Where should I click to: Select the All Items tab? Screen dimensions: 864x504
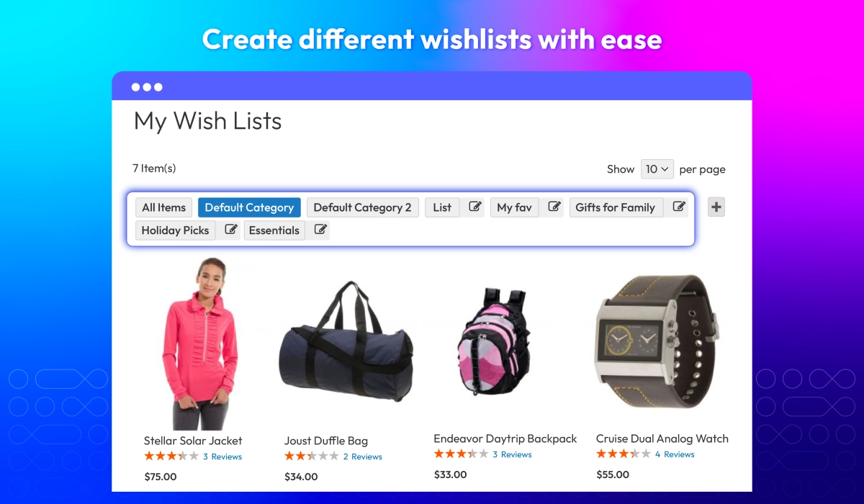(164, 207)
